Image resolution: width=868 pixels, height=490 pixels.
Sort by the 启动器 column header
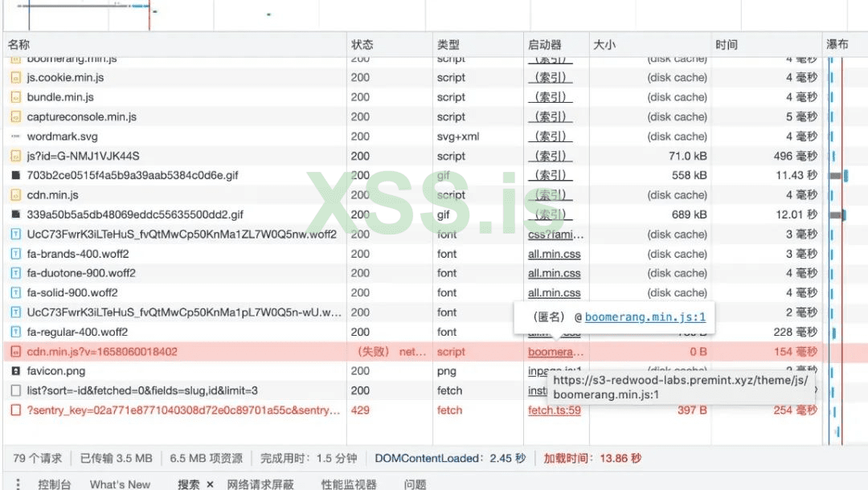(556, 45)
